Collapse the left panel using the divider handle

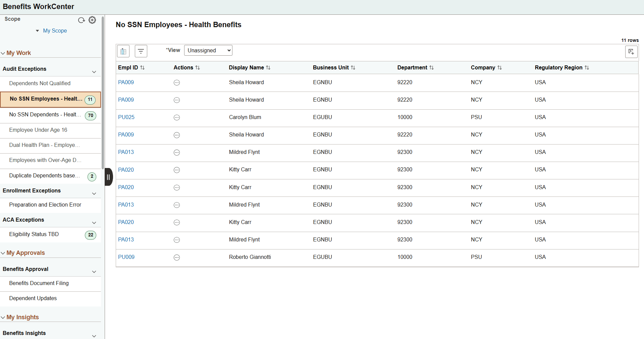point(108,177)
